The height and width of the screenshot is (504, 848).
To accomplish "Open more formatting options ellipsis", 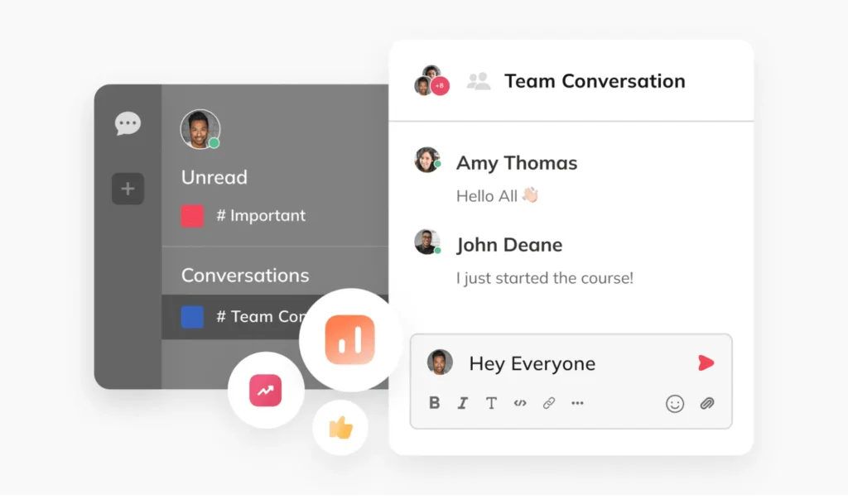I will coord(577,403).
